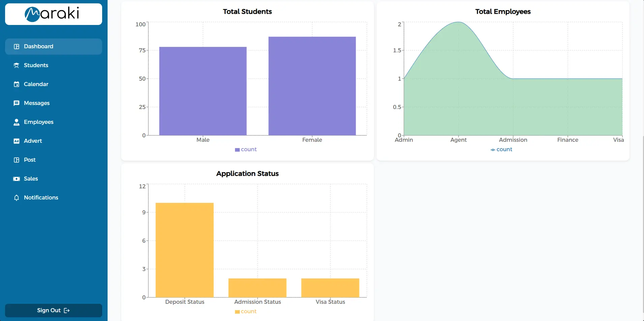Go to the Employees page
The height and width of the screenshot is (321, 644).
click(x=38, y=122)
